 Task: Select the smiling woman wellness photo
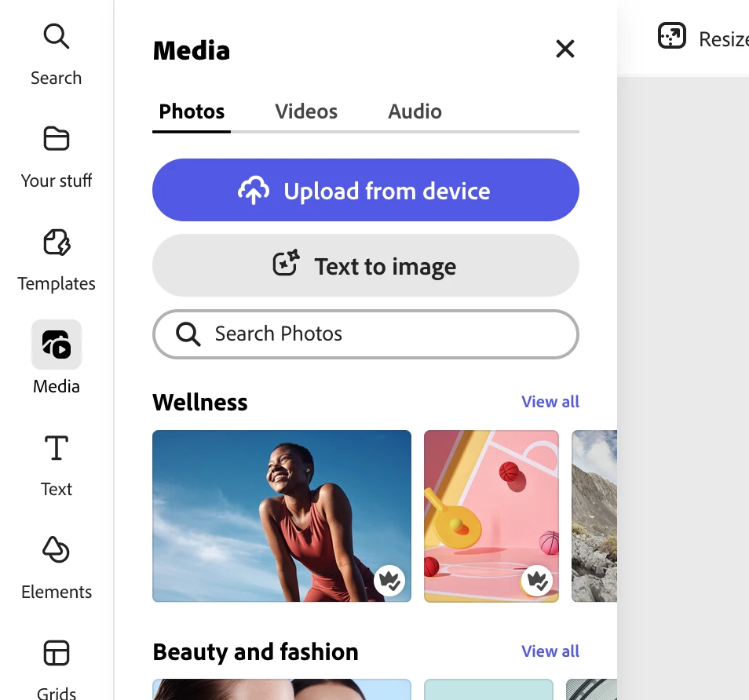pos(282,516)
